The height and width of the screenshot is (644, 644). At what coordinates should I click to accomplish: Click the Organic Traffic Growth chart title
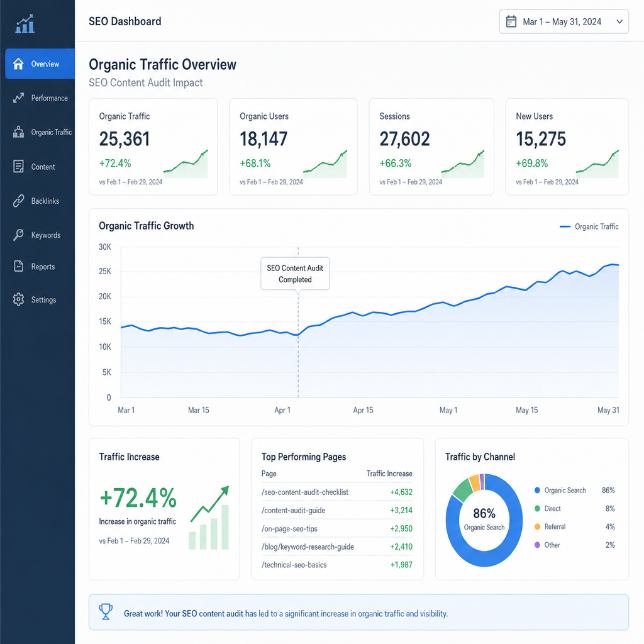[x=146, y=226]
